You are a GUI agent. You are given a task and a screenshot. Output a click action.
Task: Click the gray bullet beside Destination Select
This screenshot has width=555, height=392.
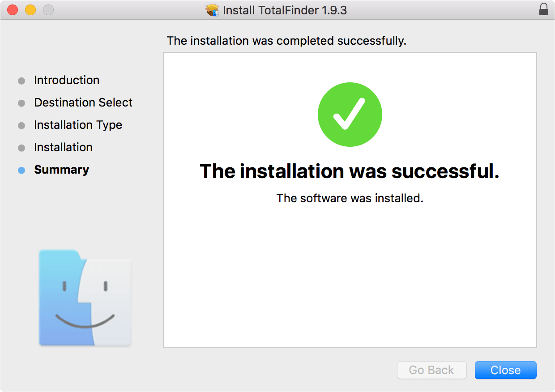[21, 103]
